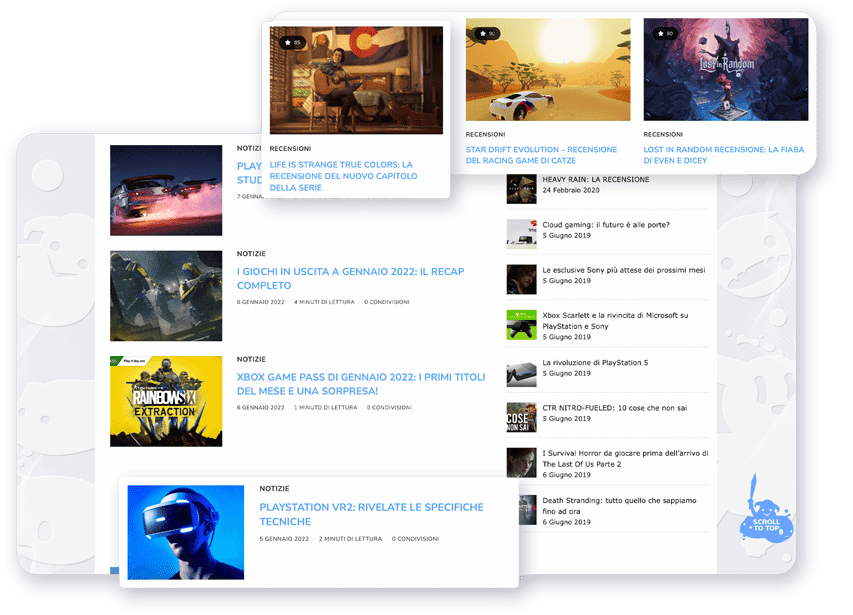Viewport: 853px width, 615px height.
Task: Open the Lost in Random cover thumbnail
Action: [x=726, y=70]
